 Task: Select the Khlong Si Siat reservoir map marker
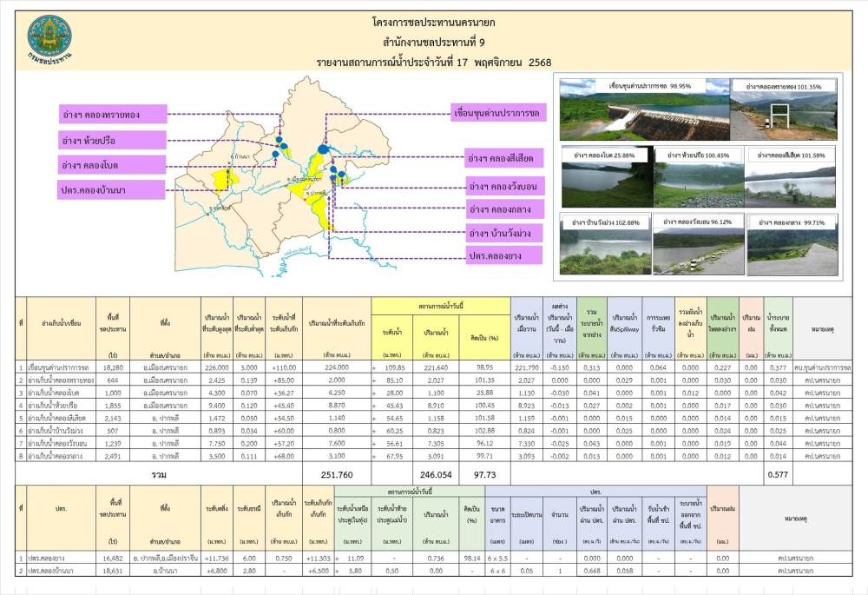[333, 169]
